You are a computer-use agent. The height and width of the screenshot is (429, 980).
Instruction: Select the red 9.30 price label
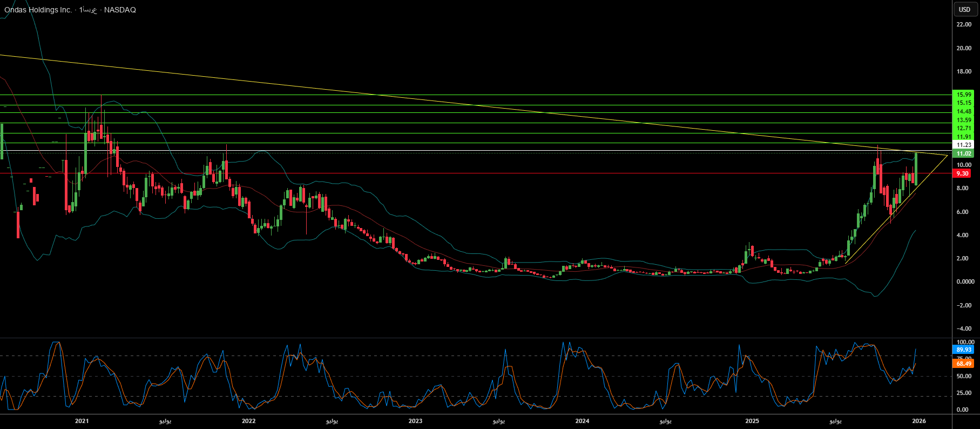coord(962,173)
